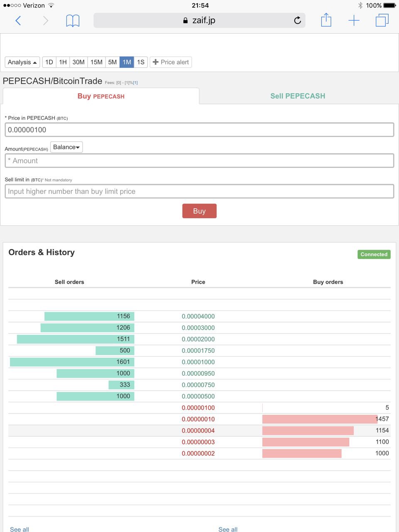Tap the Safari back arrow

(x=18, y=20)
